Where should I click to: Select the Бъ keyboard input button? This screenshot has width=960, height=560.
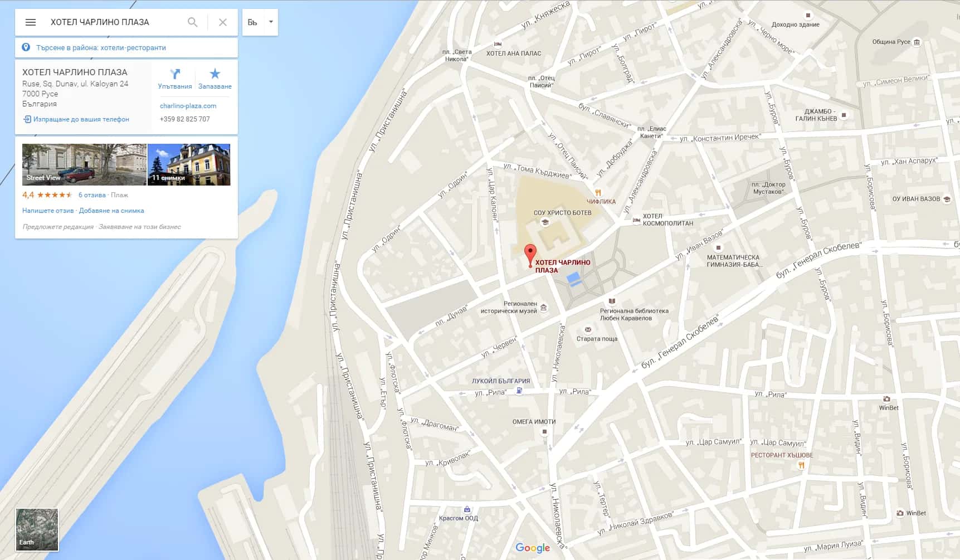click(x=253, y=22)
